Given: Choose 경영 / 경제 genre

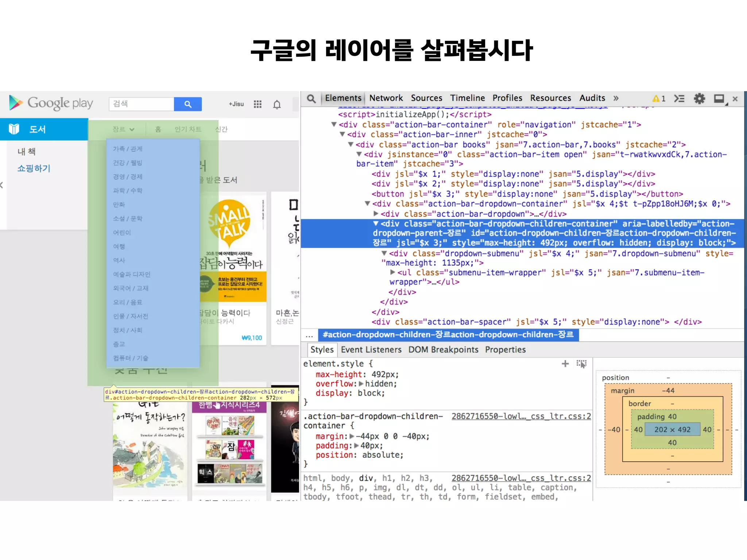Looking at the screenshot, I should [128, 177].
